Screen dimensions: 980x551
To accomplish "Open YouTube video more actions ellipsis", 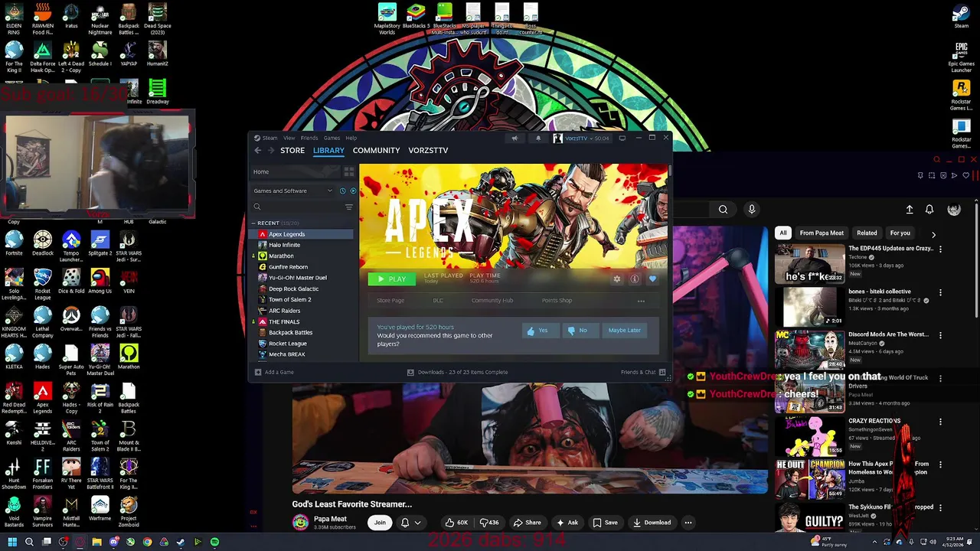I will click(688, 523).
